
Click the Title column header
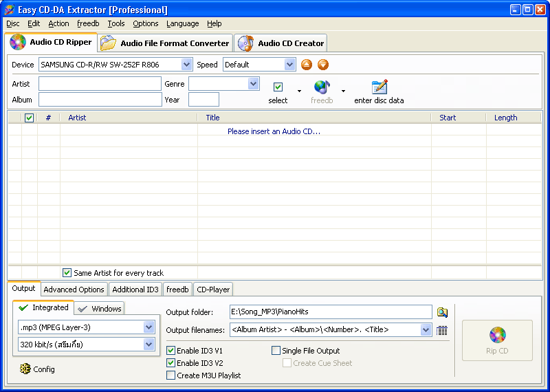click(x=314, y=118)
